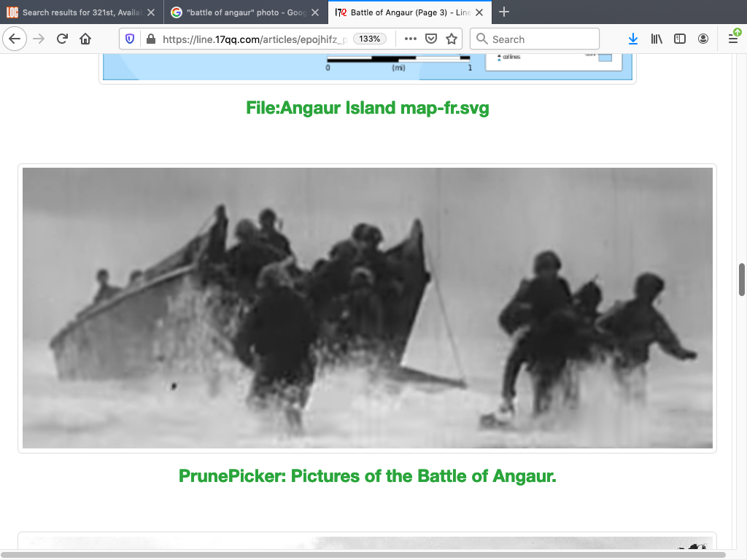Click the browser Back arrow button
This screenshot has width=747, height=560.
pyautogui.click(x=15, y=39)
